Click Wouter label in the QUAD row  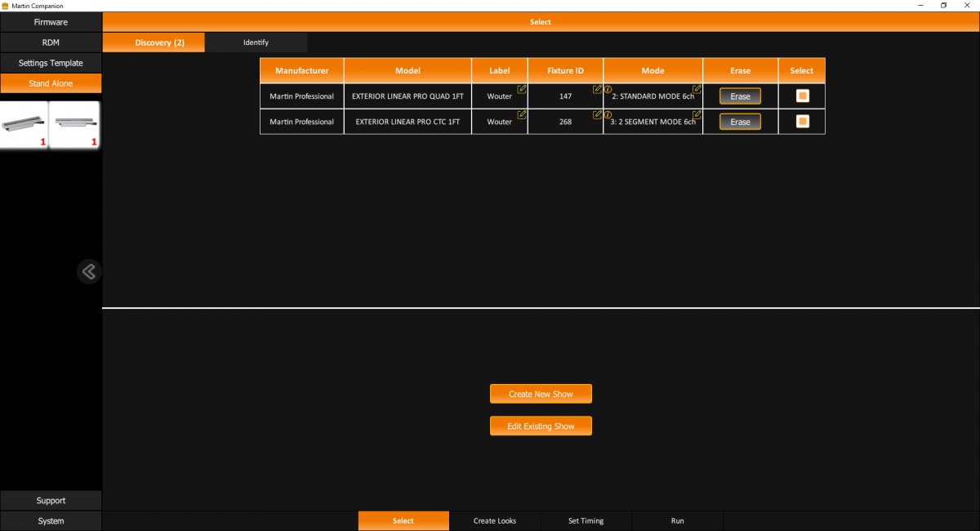500,96
